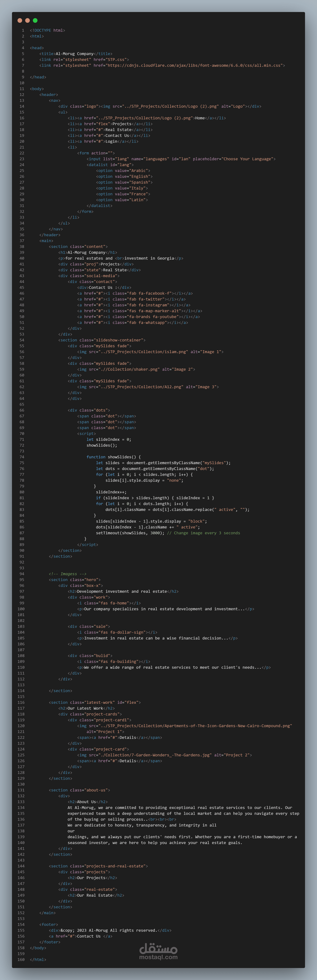Image resolution: width=317 pixels, height=980 pixels.
Task: Click the 'slideIndex++;' statement
Action: coord(111,492)
